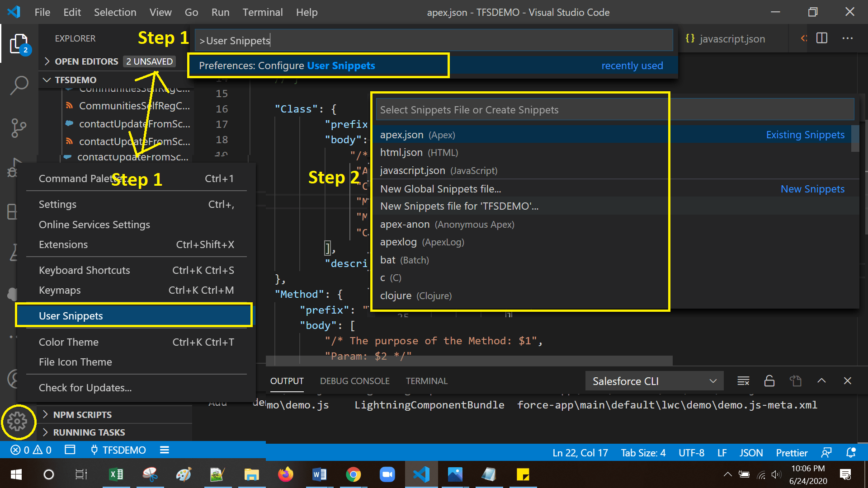Toggle the output scroll lock icon
This screenshot has height=488, width=868.
click(x=769, y=381)
